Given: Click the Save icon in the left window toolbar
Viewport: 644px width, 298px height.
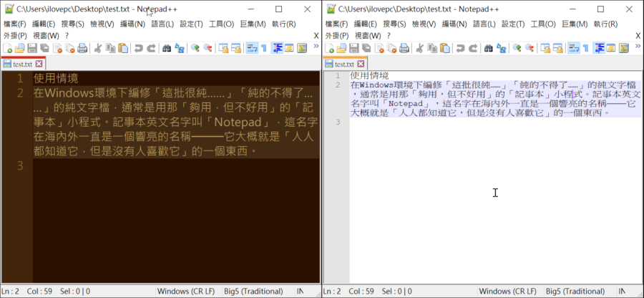Looking at the screenshot, I should coord(32,49).
